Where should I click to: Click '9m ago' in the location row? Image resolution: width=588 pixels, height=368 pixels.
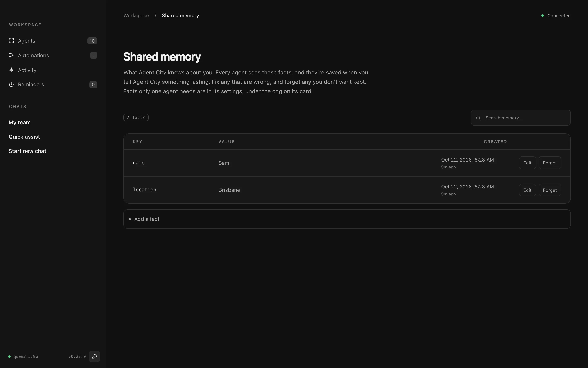448,194
